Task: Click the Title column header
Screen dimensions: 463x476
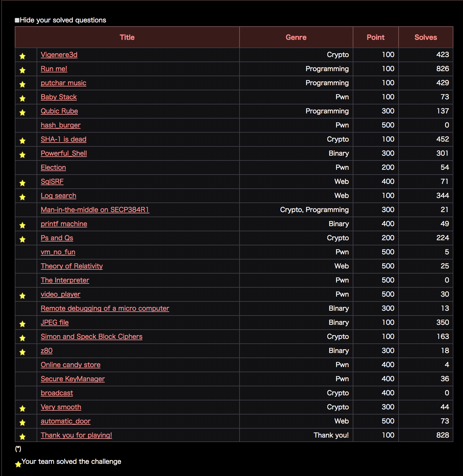Action: pos(127,37)
